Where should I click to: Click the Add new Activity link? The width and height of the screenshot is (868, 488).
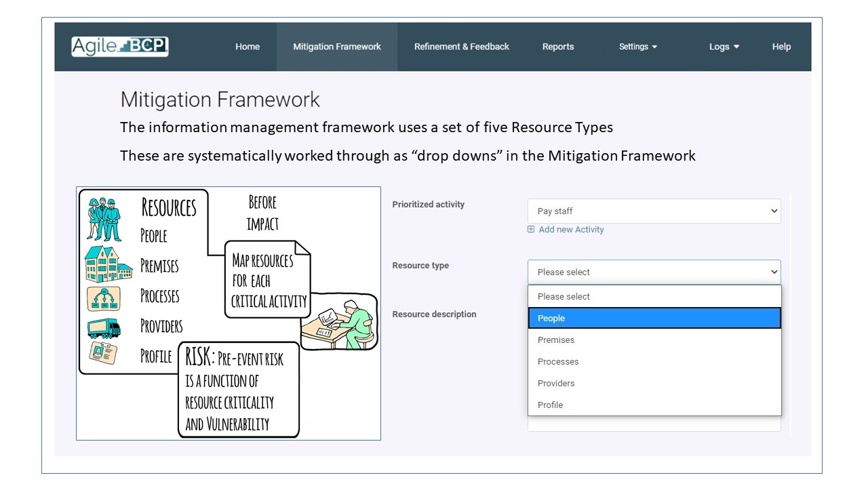571,230
